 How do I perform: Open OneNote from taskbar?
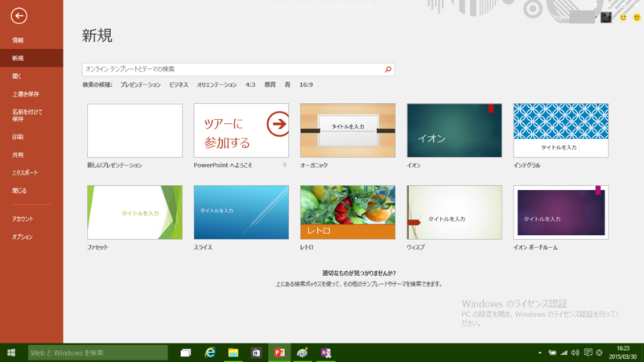[x=326, y=352]
